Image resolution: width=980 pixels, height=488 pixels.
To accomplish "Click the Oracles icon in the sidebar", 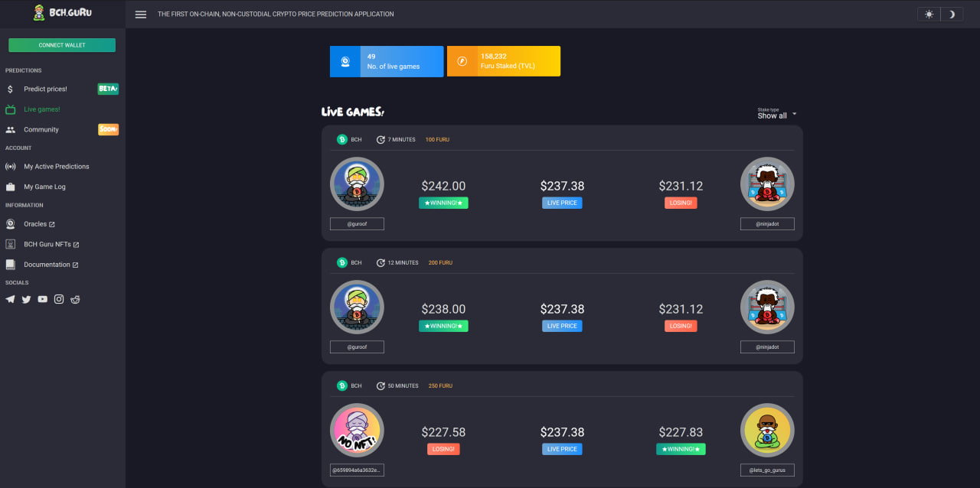I will click(10, 224).
